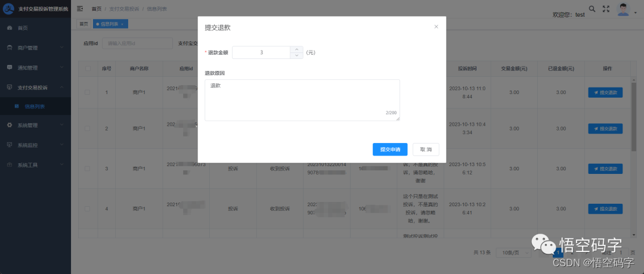Click the 取消 button in the dialog
Screen dimensions: 644x274
click(426, 150)
